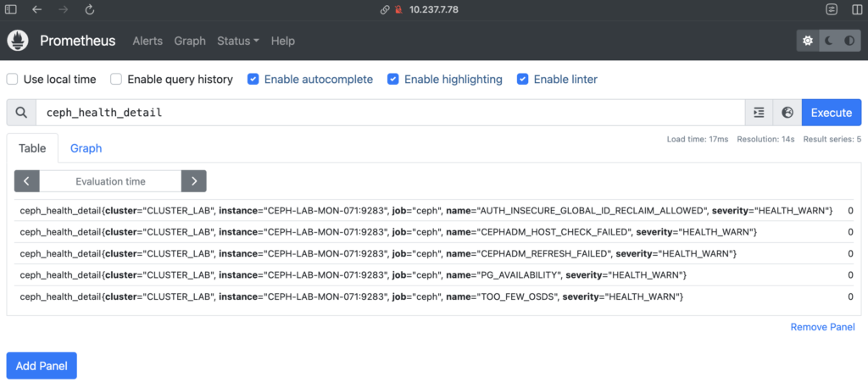
Task: Disable the Enable linter checkbox
Action: tap(522, 79)
